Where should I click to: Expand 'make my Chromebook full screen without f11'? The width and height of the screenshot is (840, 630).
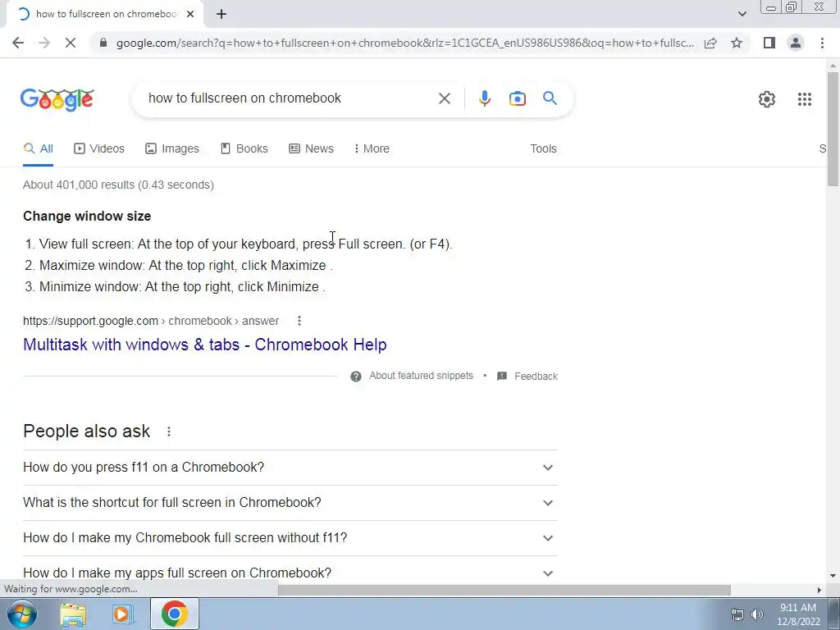pyautogui.click(x=290, y=538)
